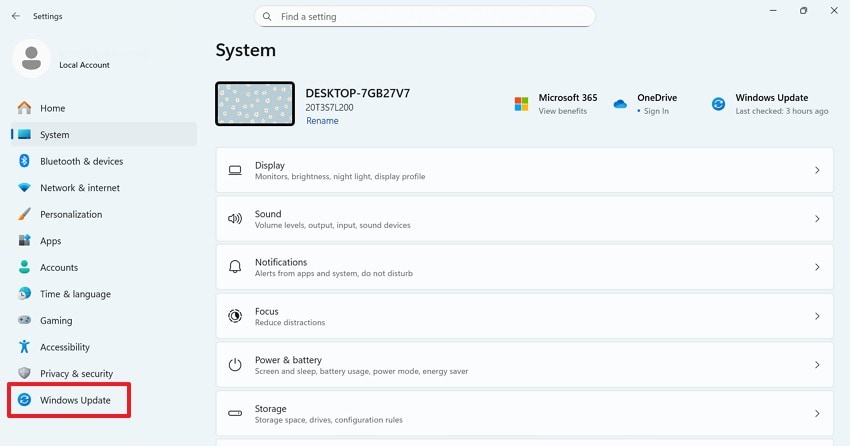Click the Apps icon in sidebar
The width and height of the screenshot is (850, 446).
point(24,241)
